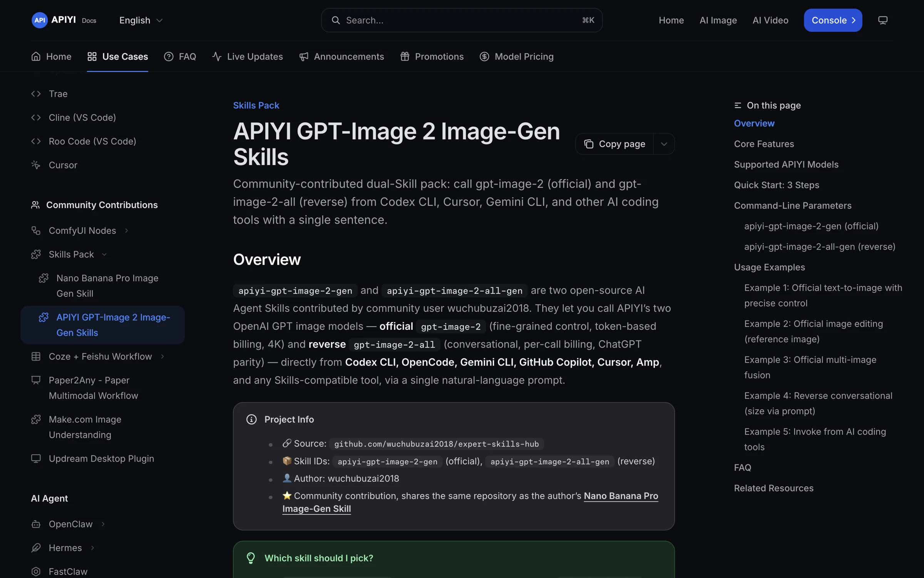The image size is (924, 578).
Task: Click the Copy page button
Action: (614, 144)
